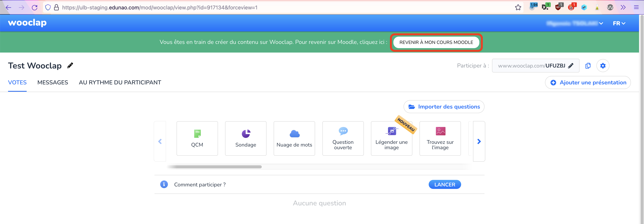Open the browser hamburger menu
Image resolution: width=644 pixels, height=224 pixels.
(x=636, y=7)
